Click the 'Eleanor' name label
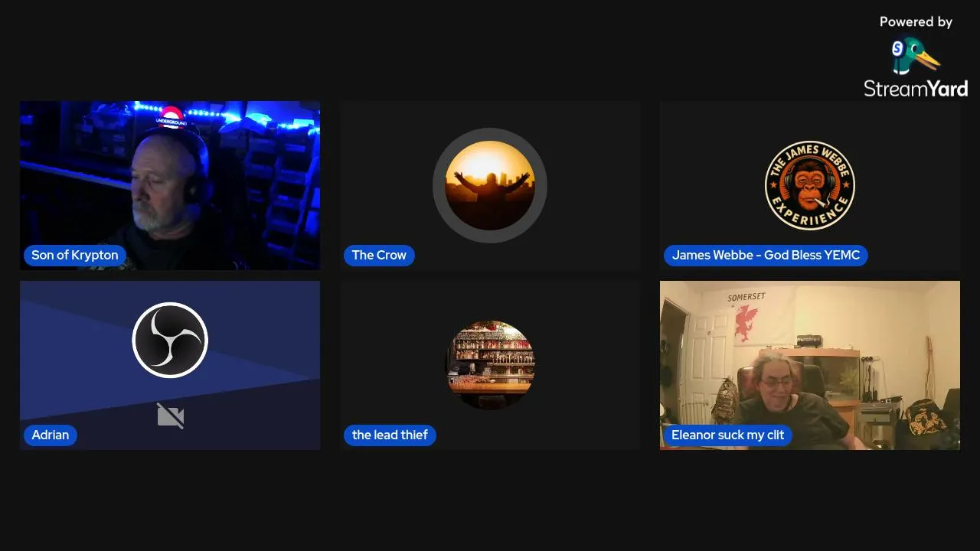Viewport: 980px width, 551px height. click(727, 435)
